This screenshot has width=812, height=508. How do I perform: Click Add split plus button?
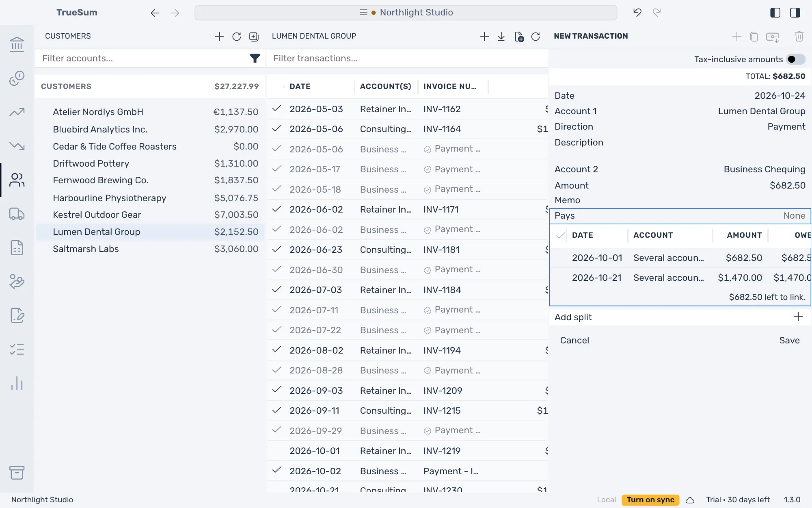coord(798,317)
